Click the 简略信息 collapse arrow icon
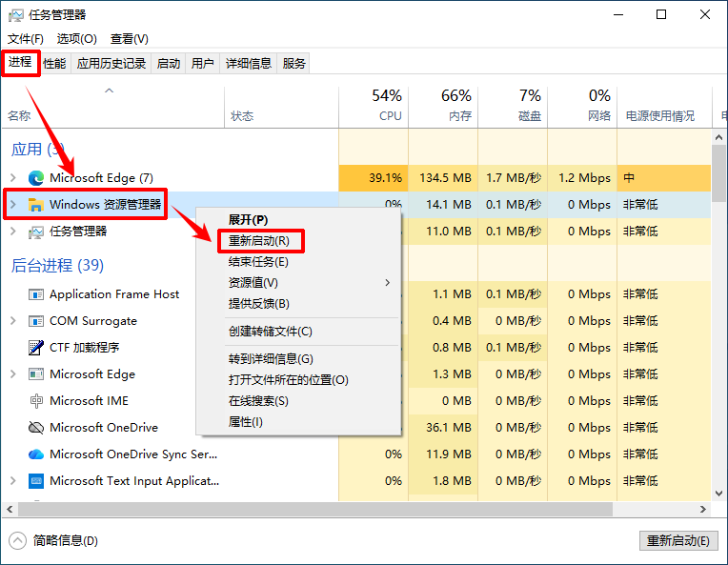This screenshot has height=565, width=728. tap(17, 540)
